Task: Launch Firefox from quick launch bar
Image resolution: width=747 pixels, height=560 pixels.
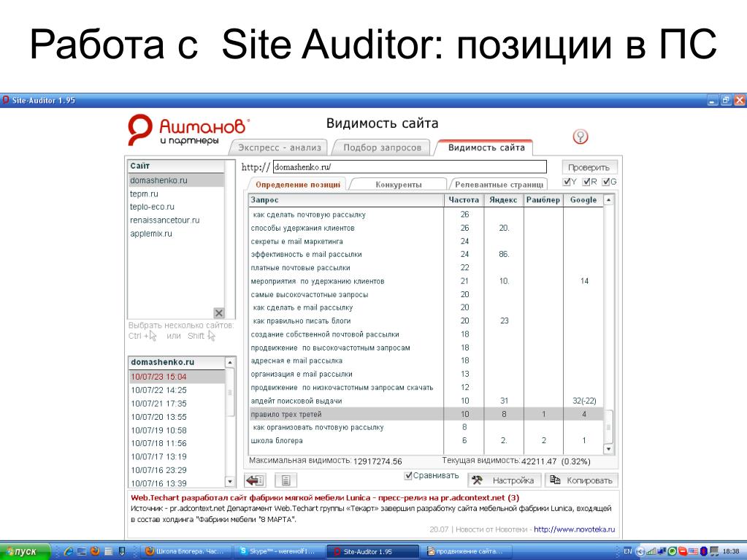Action: 95,551
